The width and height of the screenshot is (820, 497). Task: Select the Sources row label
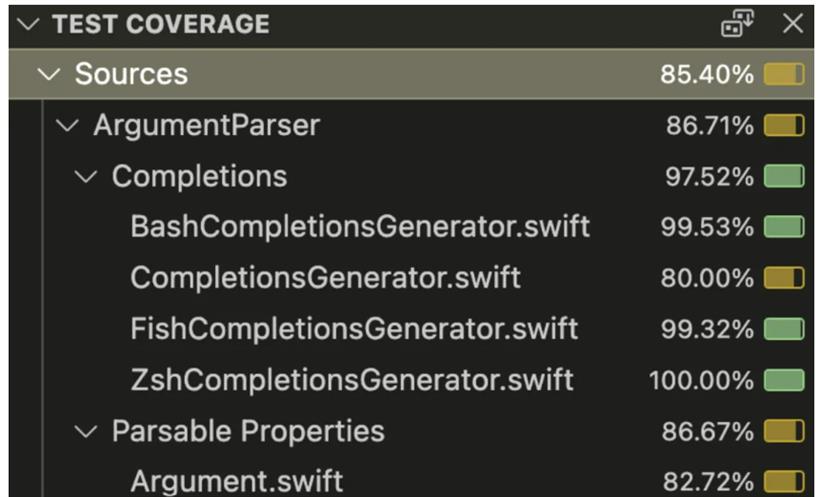tap(131, 74)
